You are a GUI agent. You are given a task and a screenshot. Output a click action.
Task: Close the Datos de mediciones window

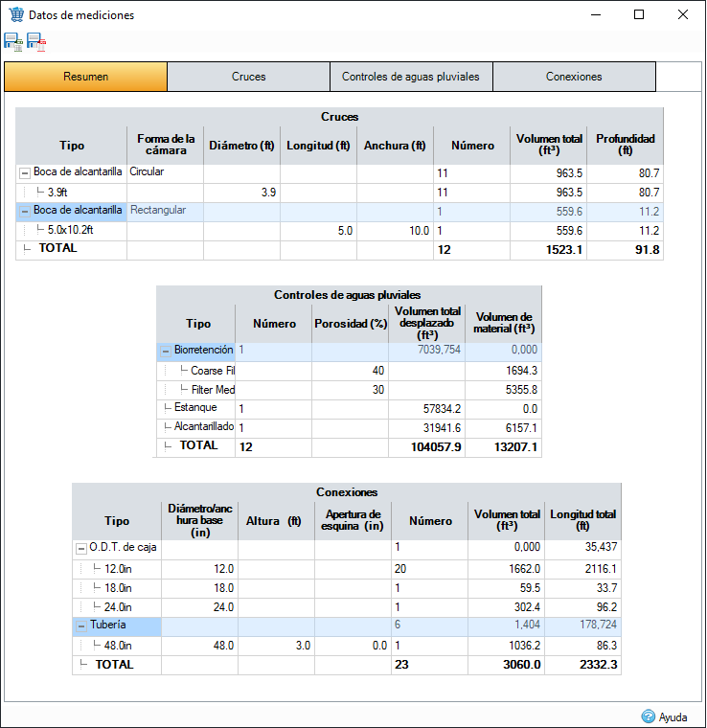[x=682, y=15]
